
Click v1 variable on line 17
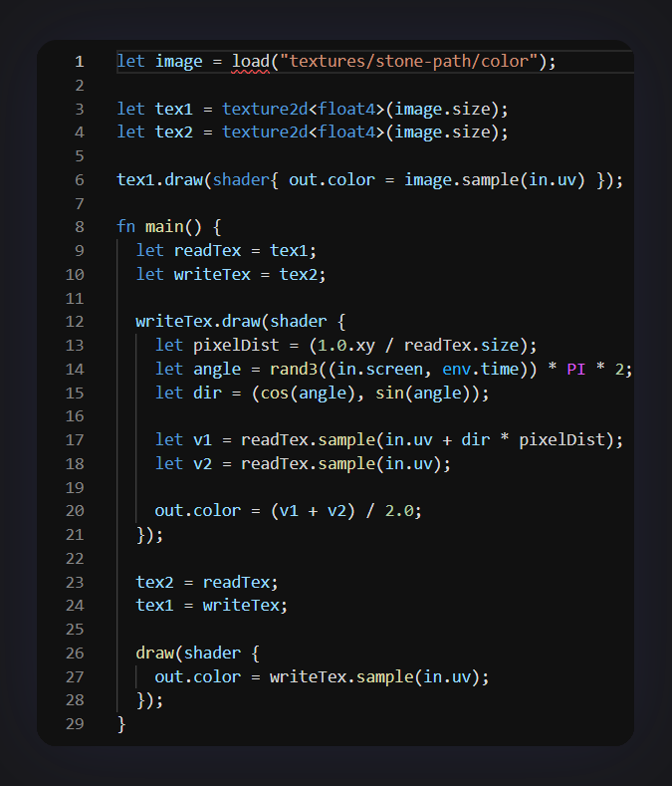(202, 440)
